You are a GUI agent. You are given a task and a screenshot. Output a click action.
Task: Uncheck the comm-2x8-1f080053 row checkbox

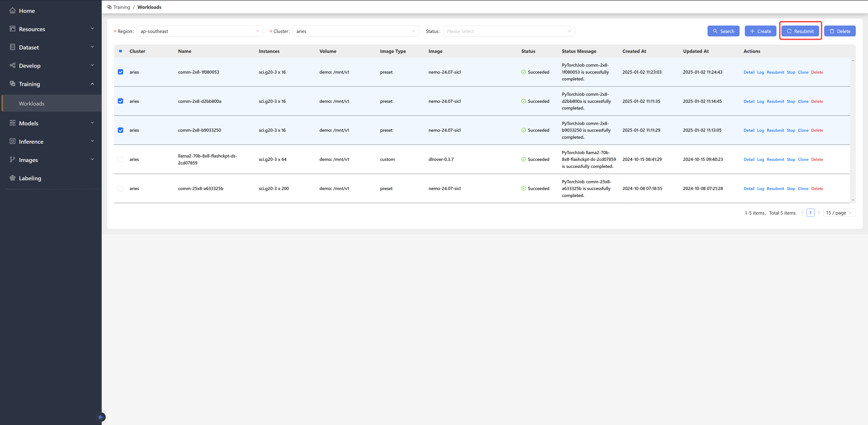[120, 72]
